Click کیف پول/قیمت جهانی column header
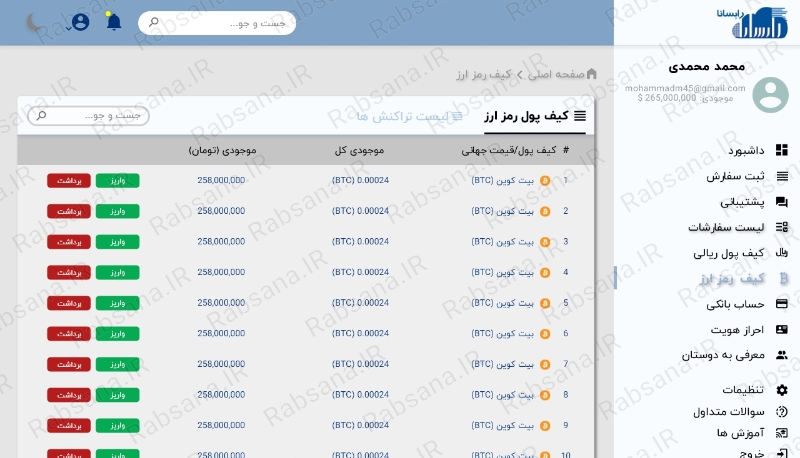 coord(509,150)
